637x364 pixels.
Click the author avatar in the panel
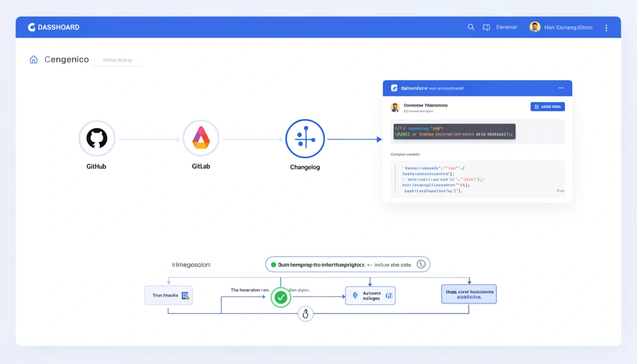click(x=395, y=108)
